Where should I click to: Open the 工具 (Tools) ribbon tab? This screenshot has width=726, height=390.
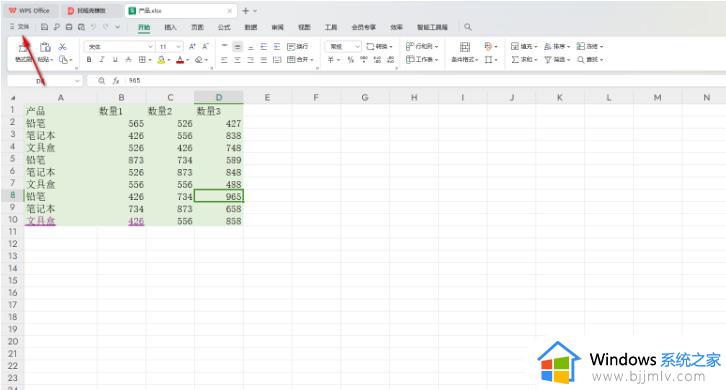click(331, 27)
